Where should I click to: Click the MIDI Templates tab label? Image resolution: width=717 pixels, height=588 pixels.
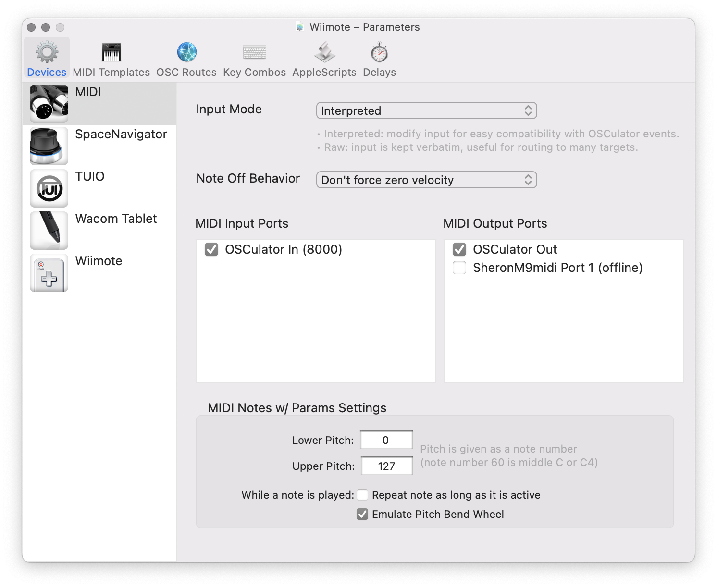[x=111, y=72]
